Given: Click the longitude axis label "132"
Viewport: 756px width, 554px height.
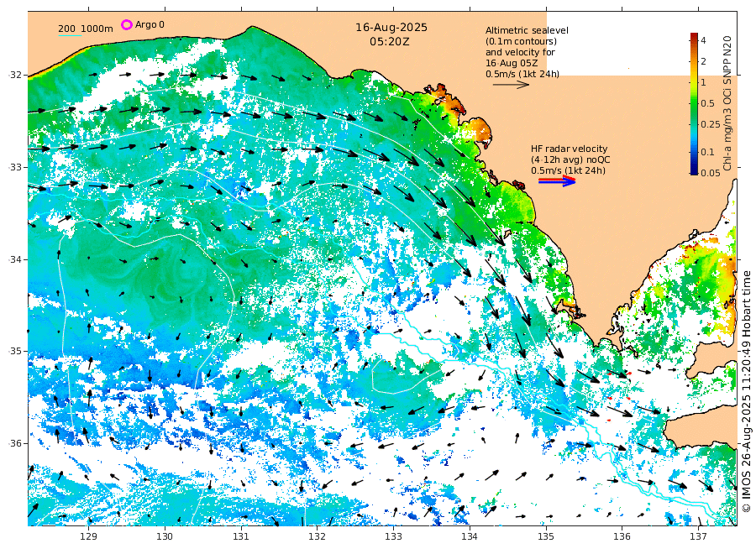Looking at the screenshot, I should [318, 536].
